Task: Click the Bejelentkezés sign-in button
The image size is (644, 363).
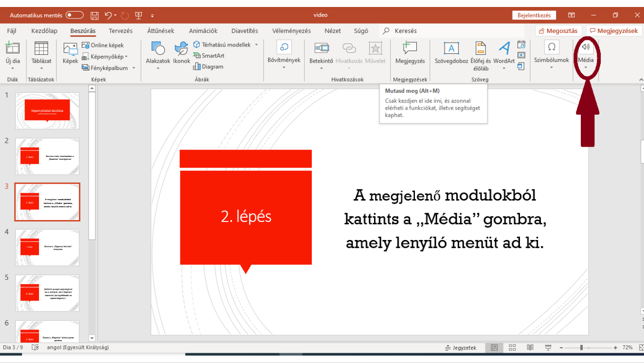Action: click(x=534, y=15)
